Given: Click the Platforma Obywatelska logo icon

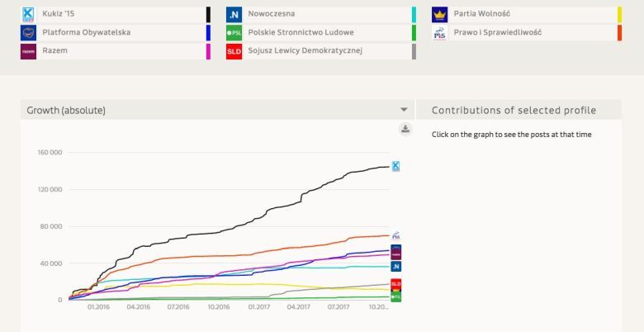Looking at the screenshot, I should point(28,32).
